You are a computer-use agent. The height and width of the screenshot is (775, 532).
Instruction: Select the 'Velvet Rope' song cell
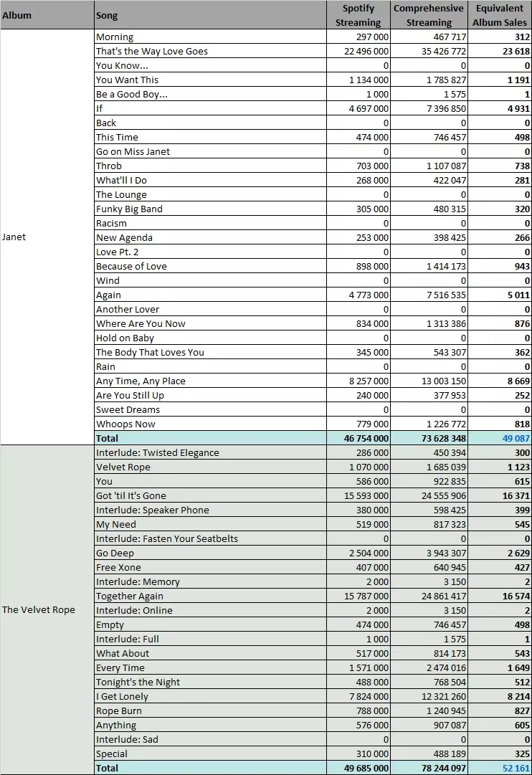click(x=210, y=467)
